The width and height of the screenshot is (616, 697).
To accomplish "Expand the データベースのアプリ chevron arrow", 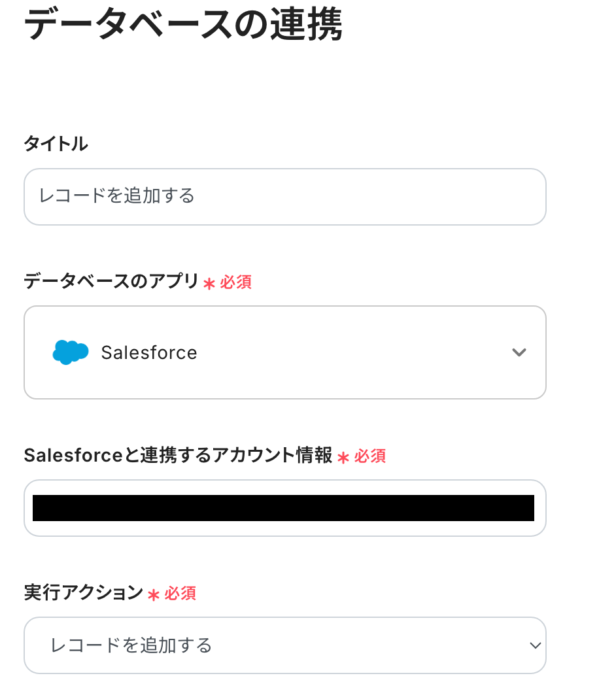I will coord(519,352).
